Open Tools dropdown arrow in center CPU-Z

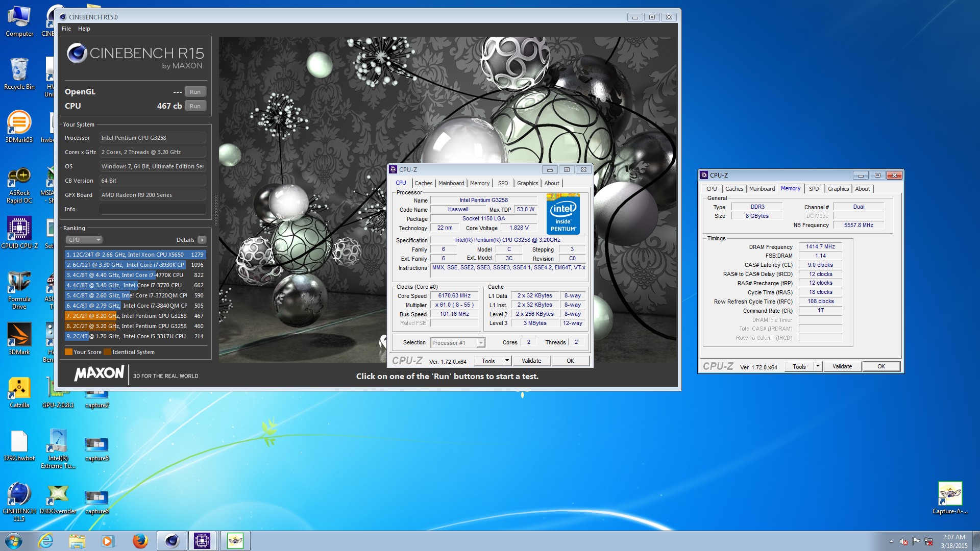[x=507, y=361]
